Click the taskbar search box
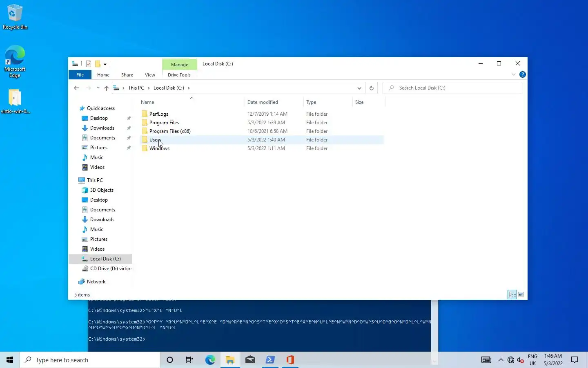Image resolution: width=588 pixels, height=368 pixels. click(90, 360)
